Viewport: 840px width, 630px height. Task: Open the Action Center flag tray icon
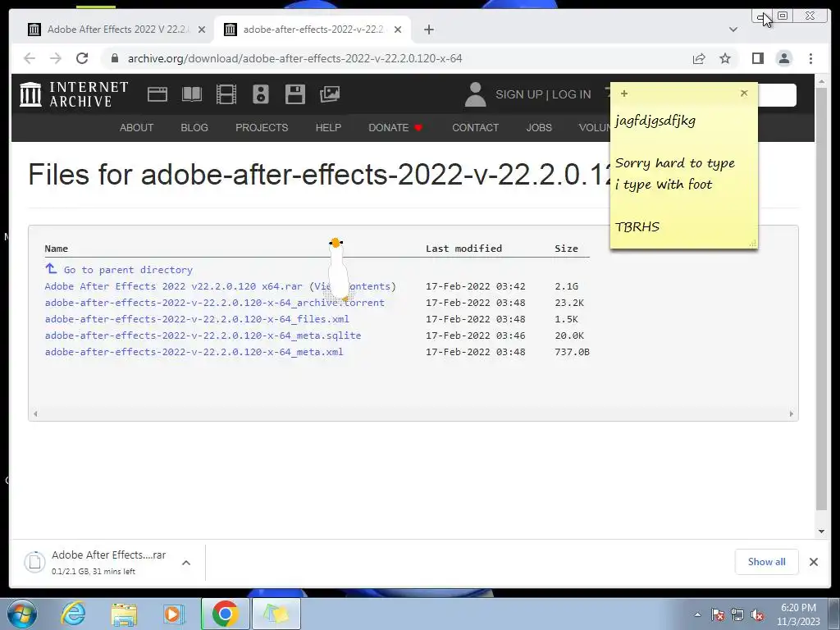718,615
